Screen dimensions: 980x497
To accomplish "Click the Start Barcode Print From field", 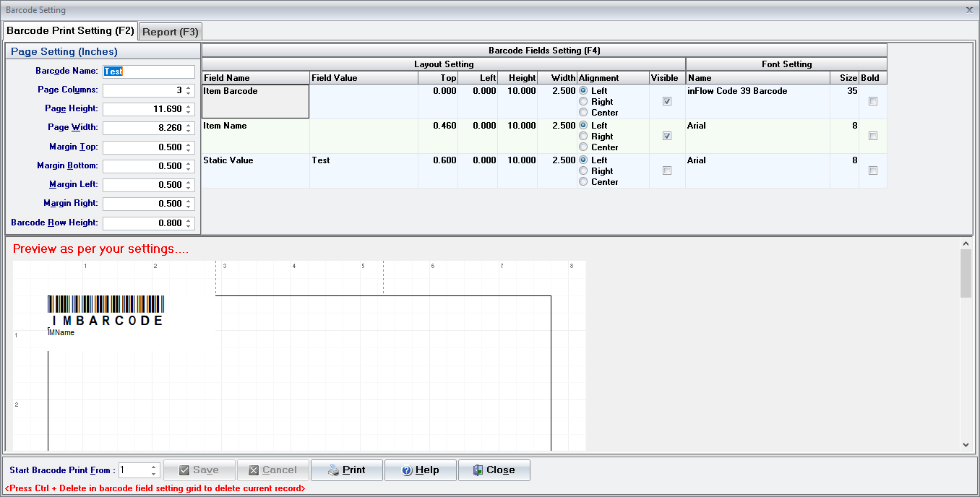I will click(138, 470).
